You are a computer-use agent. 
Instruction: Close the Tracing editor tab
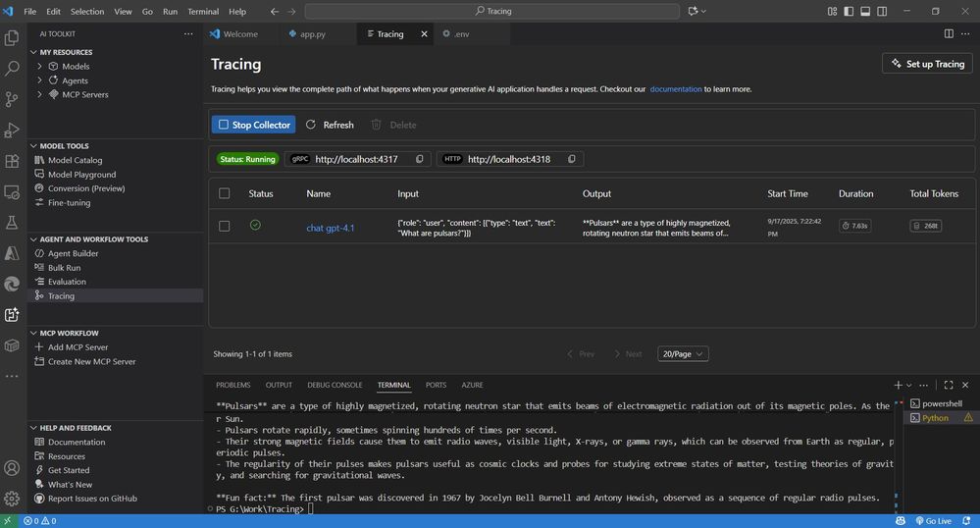pos(425,33)
